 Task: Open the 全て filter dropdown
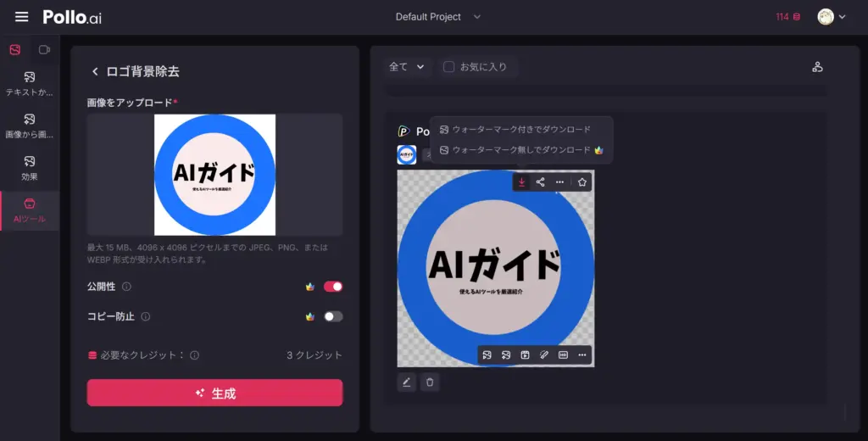(x=406, y=67)
